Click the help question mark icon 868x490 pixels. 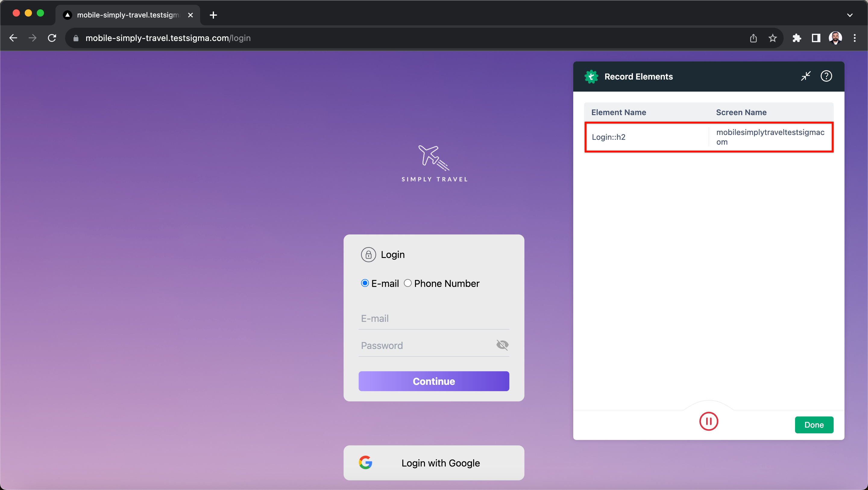[827, 76]
